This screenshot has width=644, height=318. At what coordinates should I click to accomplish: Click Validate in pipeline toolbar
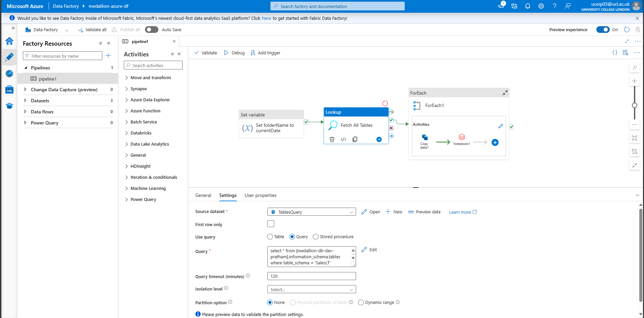point(206,53)
